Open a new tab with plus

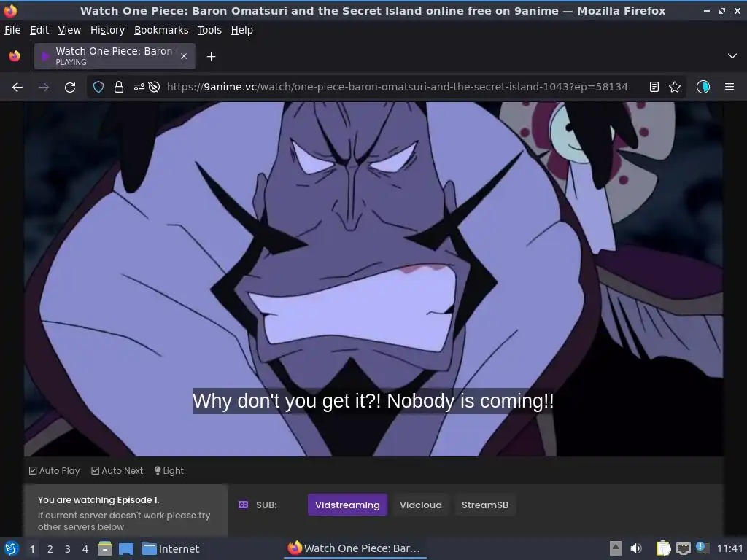coord(211,57)
